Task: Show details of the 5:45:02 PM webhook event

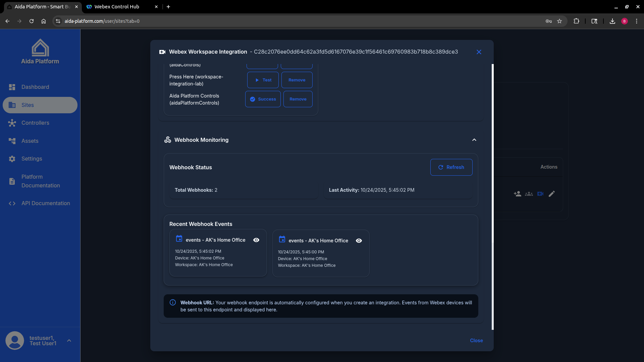Action: tap(256, 240)
